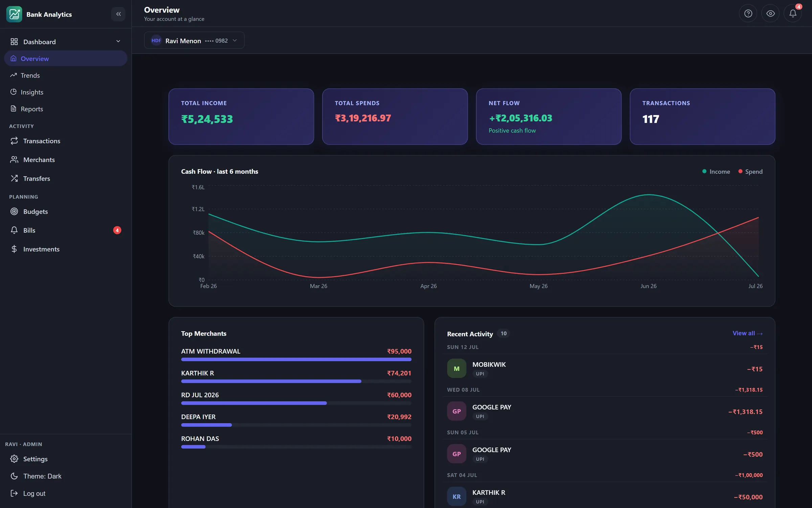Select the ROHAN DAS merchant row
The image size is (812, 508).
click(x=296, y=442)
